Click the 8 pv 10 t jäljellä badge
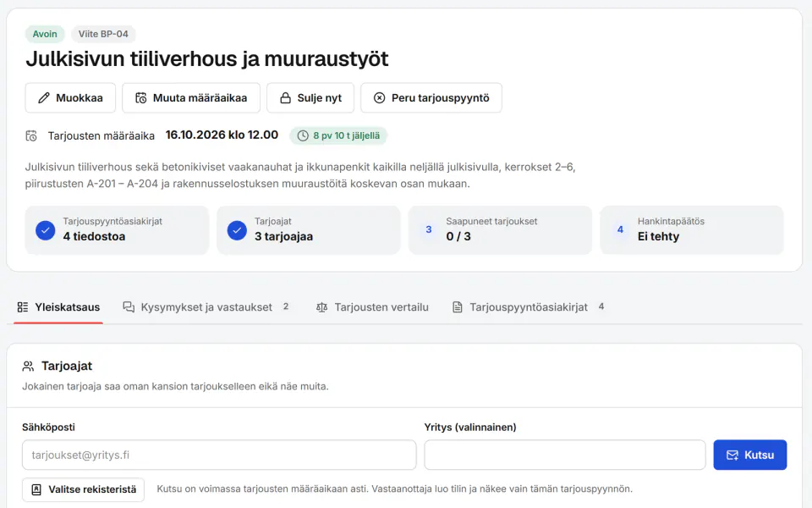The image size is (812, 508). click(338, 135)
